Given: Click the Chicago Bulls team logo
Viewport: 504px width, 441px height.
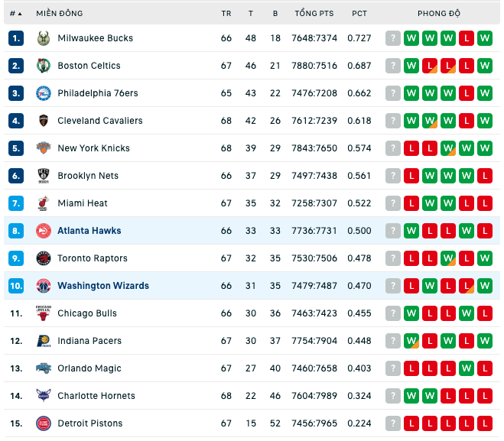Looking at the screenshot, I should [x=44, y=313].
